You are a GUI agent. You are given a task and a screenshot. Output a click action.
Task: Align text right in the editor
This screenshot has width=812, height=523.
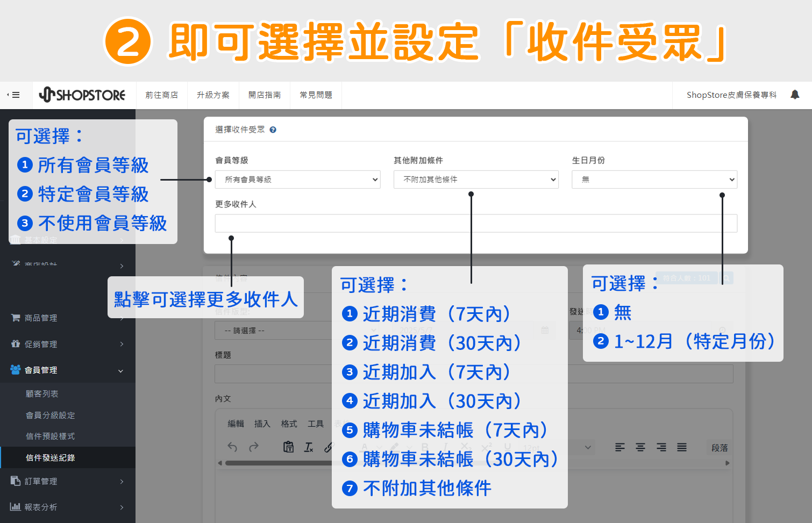pyautogui.click(x=661, y=447)
